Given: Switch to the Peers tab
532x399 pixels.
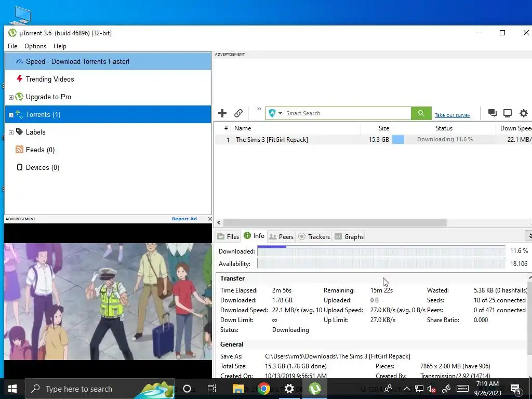Looking at the screenshot, I should click(x=281, y=236).
